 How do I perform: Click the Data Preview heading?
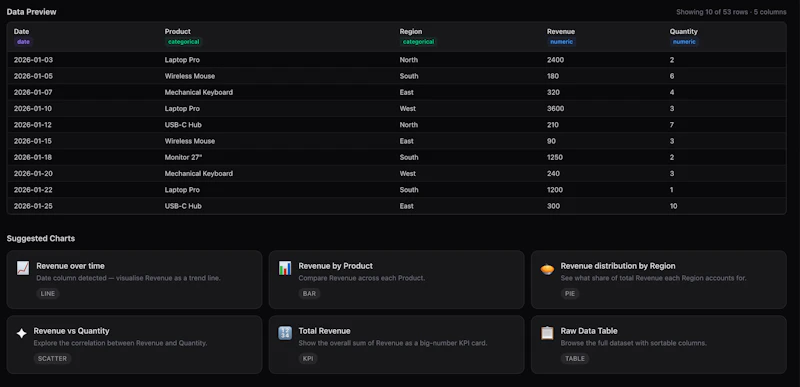(x=32, y=12)
